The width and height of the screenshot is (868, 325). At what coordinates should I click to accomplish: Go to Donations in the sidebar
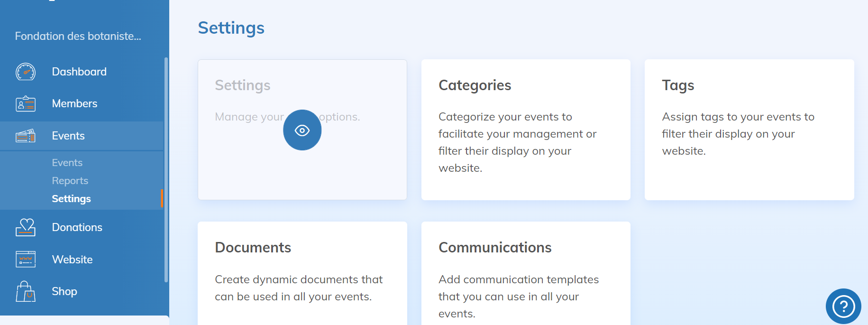(x=77, y=227)
